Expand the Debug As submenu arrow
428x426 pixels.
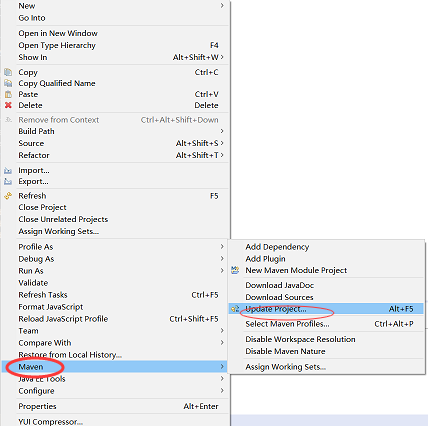222,259
